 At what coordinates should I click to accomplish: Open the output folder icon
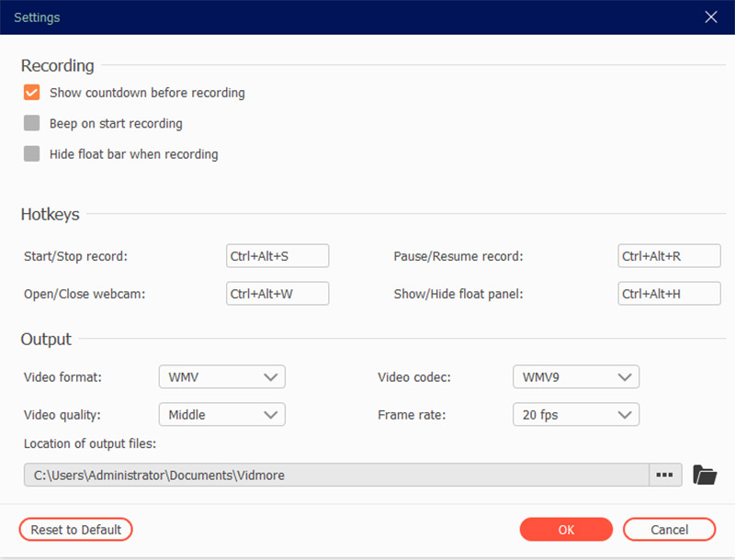(704, 475)
